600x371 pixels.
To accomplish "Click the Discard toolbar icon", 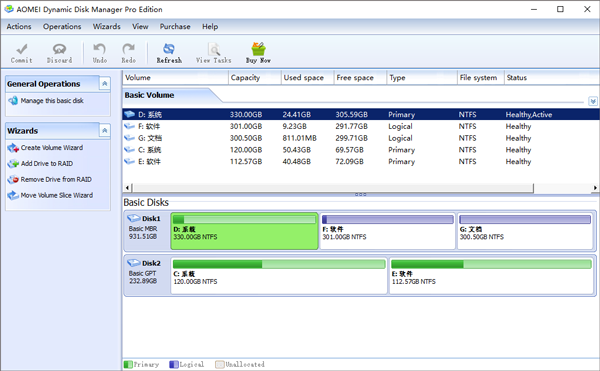I will click(59, 49).
